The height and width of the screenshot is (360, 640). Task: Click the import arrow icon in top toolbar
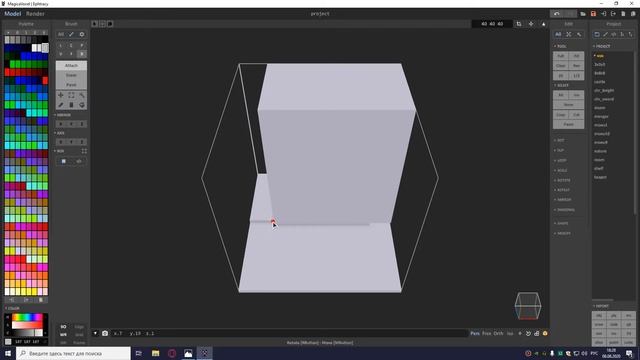[x=604, y=14]
